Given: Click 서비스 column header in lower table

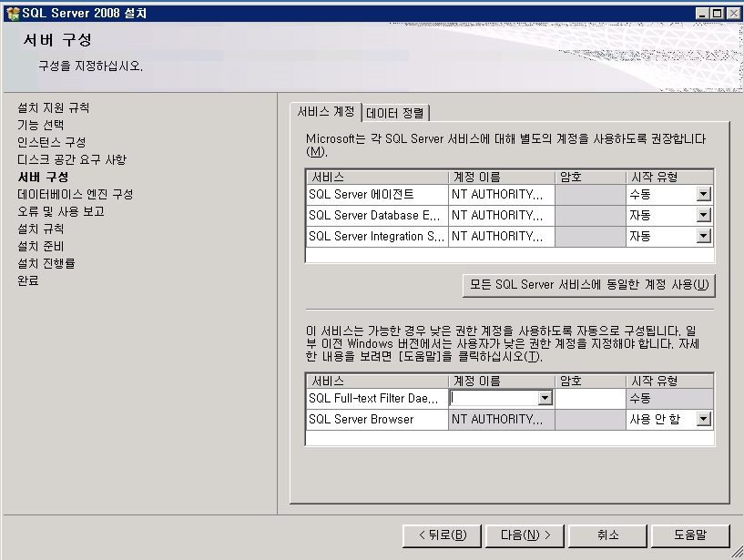Looking at the screenshot, I should [x=377, y=382].
